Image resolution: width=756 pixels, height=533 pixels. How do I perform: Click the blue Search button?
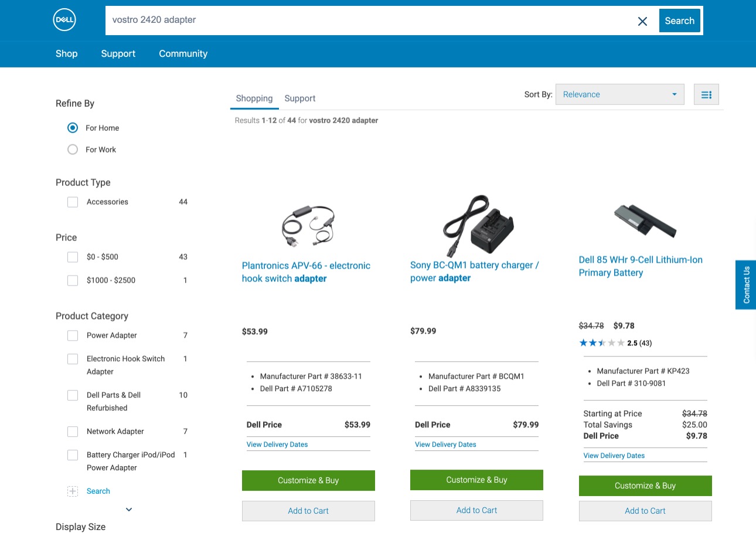click(680, 21)
